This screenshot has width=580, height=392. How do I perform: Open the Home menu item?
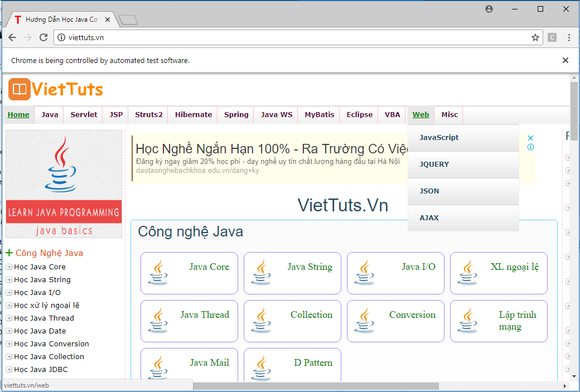[x=18, y=115]
